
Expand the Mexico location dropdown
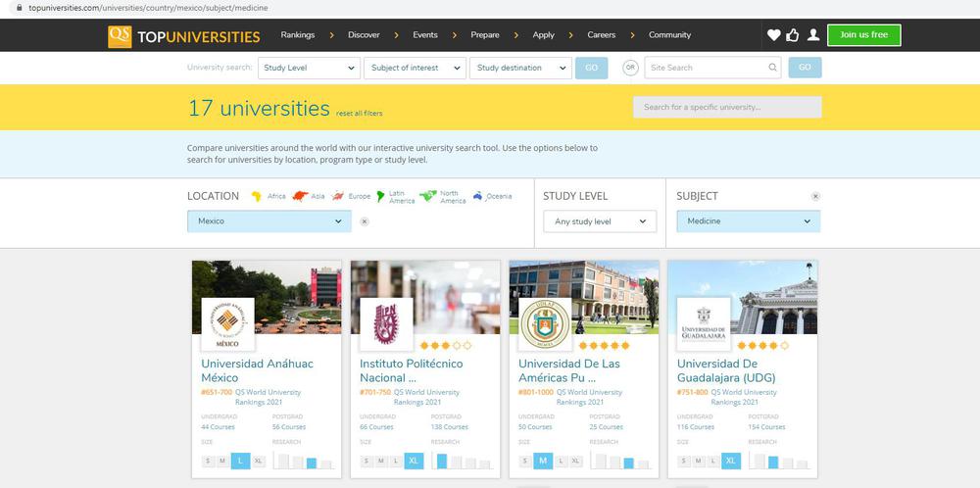point(269,221)
